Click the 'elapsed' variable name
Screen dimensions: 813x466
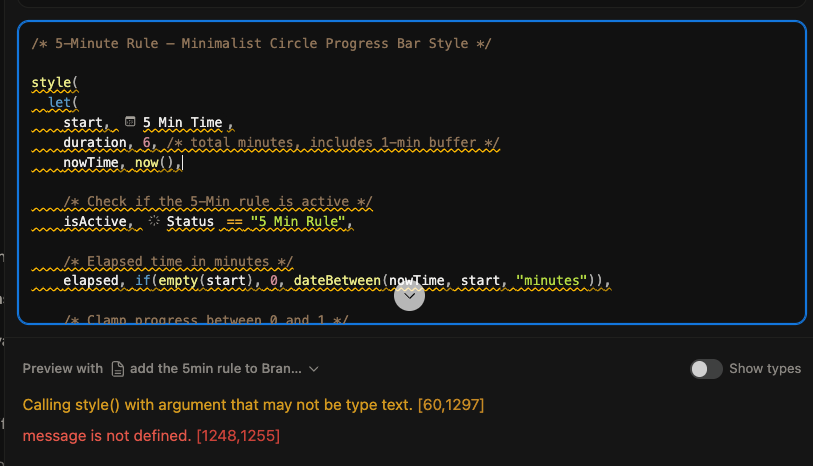[x=91, y=280]
